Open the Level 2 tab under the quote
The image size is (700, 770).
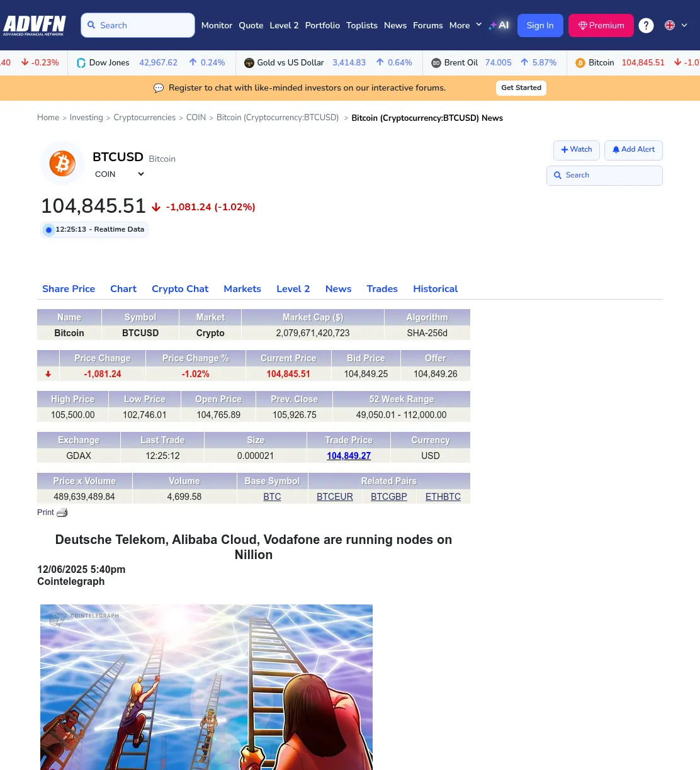[x=293, y=289]
